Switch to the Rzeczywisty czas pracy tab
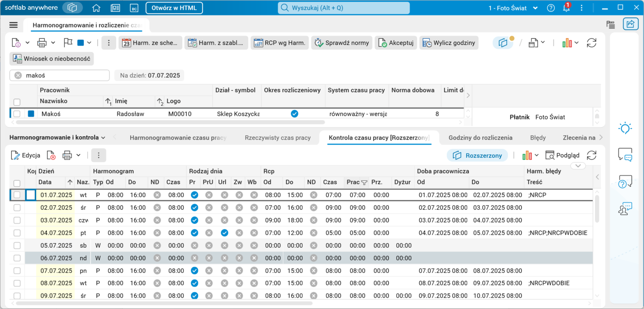 278,138
